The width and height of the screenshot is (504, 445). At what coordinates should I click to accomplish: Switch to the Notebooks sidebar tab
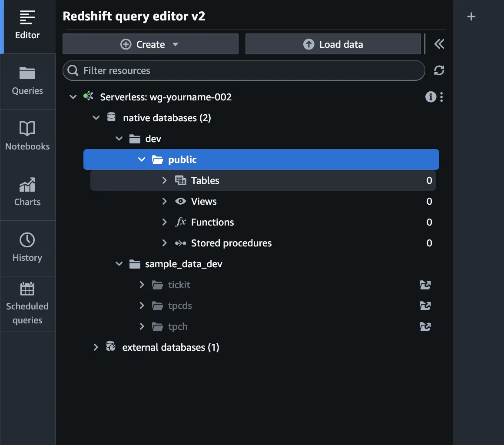click(x=27, y=136)
